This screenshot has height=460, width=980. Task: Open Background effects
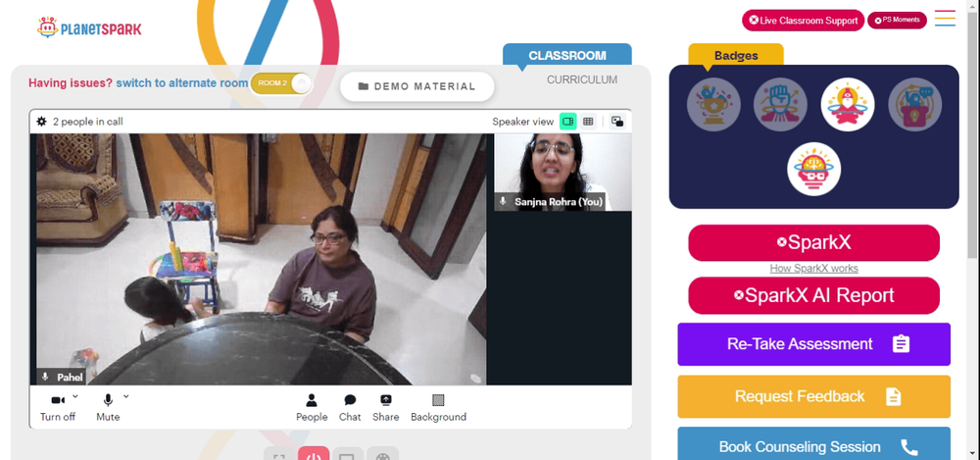[438, 407]
